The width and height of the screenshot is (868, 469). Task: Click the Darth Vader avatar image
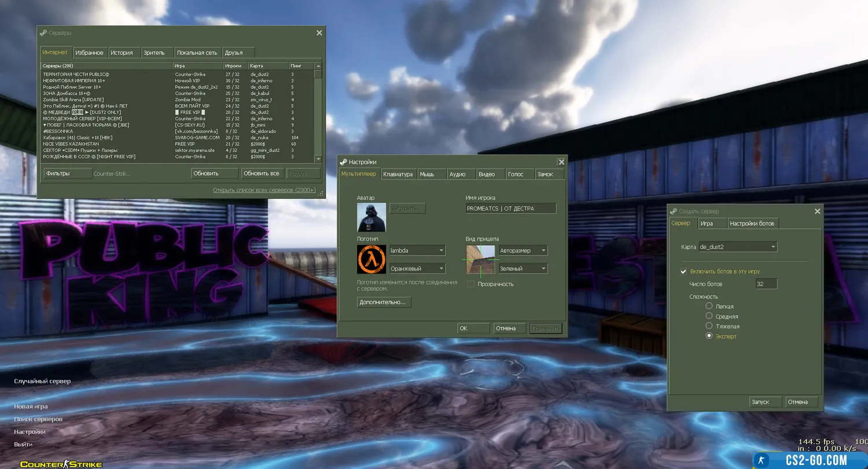click(x=372, y=217)
